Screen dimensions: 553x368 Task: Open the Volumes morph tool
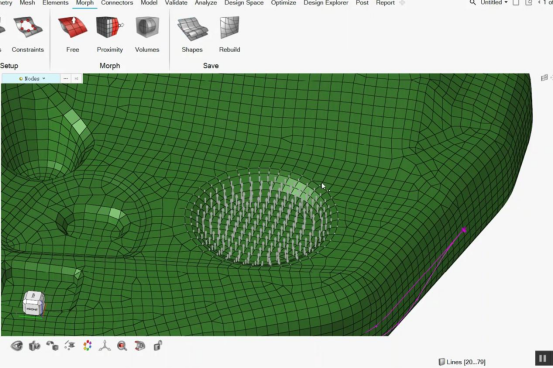point(147,34)
